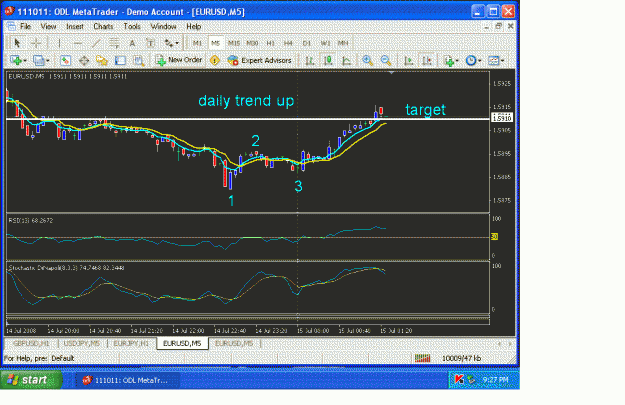Click the New Order button
The height and width of the screenshot is (405, 625).
(179, 60)
